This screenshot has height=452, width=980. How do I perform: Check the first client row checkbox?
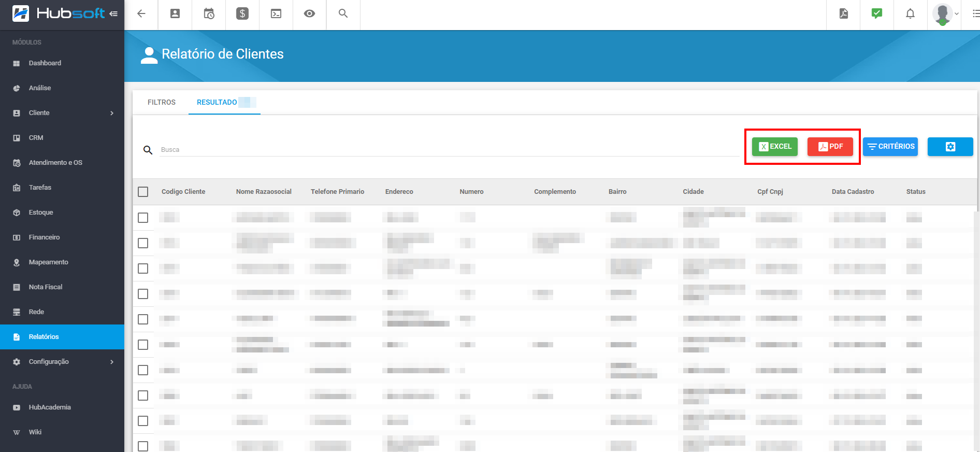point(143,218)
